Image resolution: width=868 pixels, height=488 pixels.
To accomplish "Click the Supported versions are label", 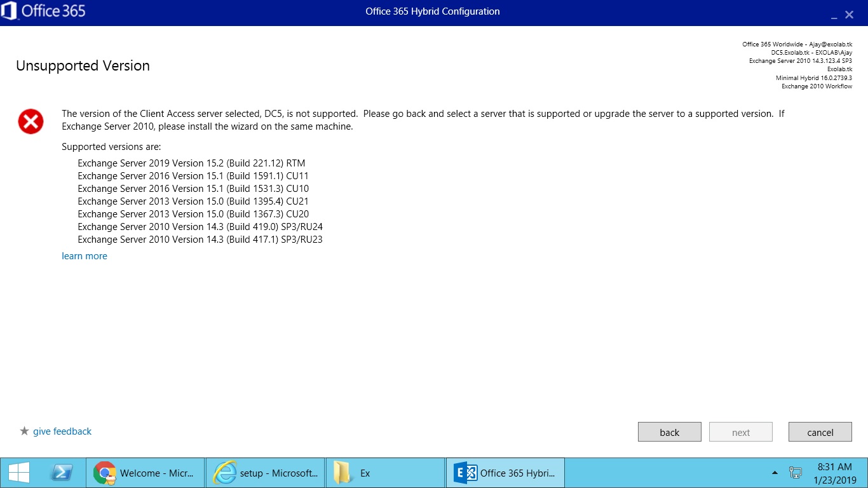I will (x=111, y=147).
